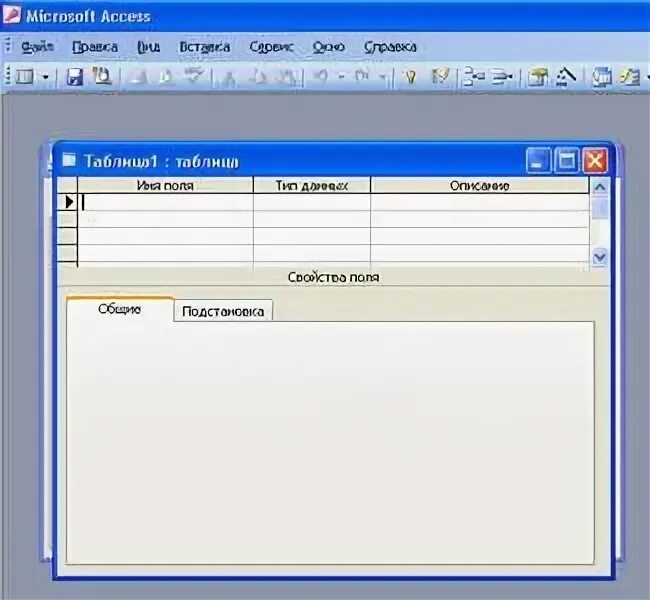Click the New Object toolbar icon
The image size is (650, 600).
pos(629,77)
